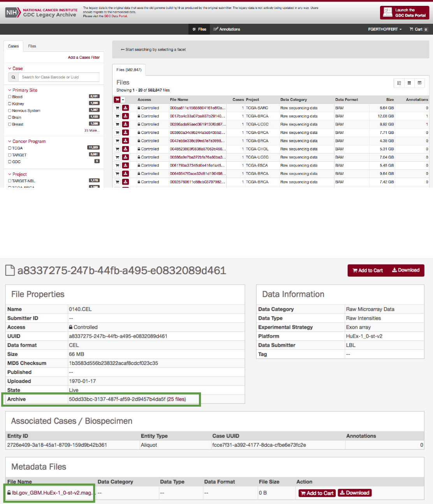Add file 00286ada95aed3619130f0d87 to cart
Viewport: 433px width, 504px height.
click(117, 124)
